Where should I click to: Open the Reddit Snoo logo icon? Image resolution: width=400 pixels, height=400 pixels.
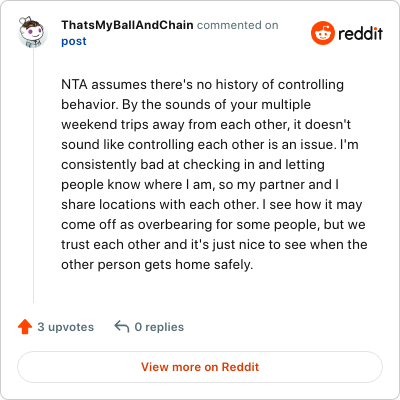click(322, 33)
